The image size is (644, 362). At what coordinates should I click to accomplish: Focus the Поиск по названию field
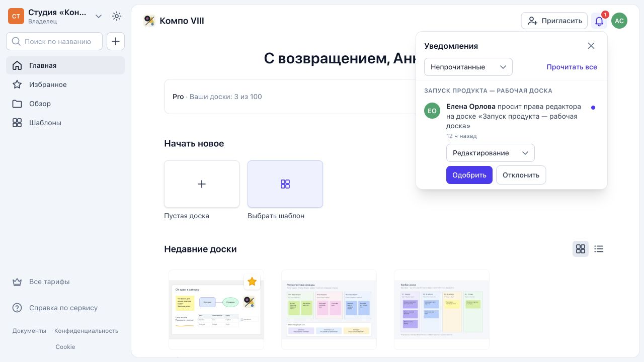click(x=54, y=41)
